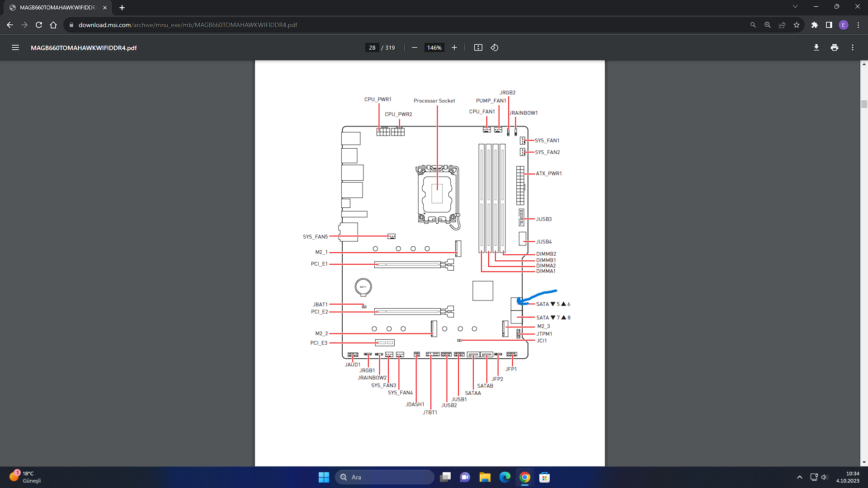Bookmark this page with the star icon

pyautogui.click(x=797, y=25)
